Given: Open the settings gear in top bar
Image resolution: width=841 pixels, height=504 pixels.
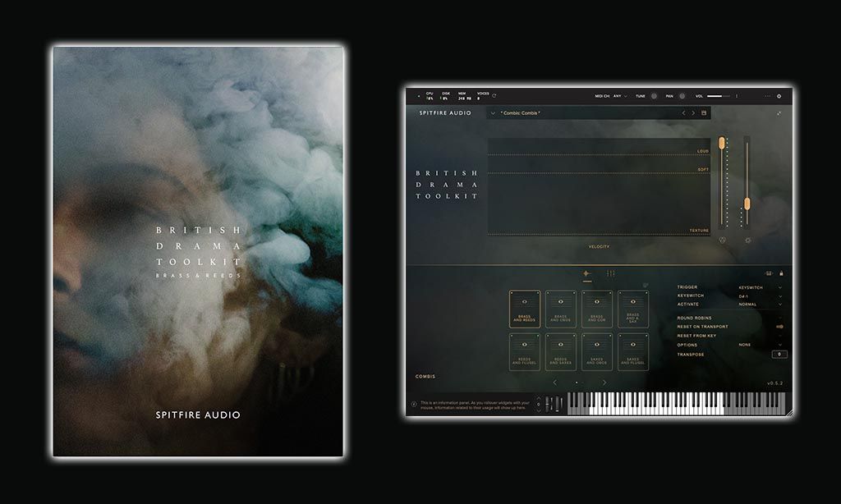Looking at the screenshot, I should [779, 97].
